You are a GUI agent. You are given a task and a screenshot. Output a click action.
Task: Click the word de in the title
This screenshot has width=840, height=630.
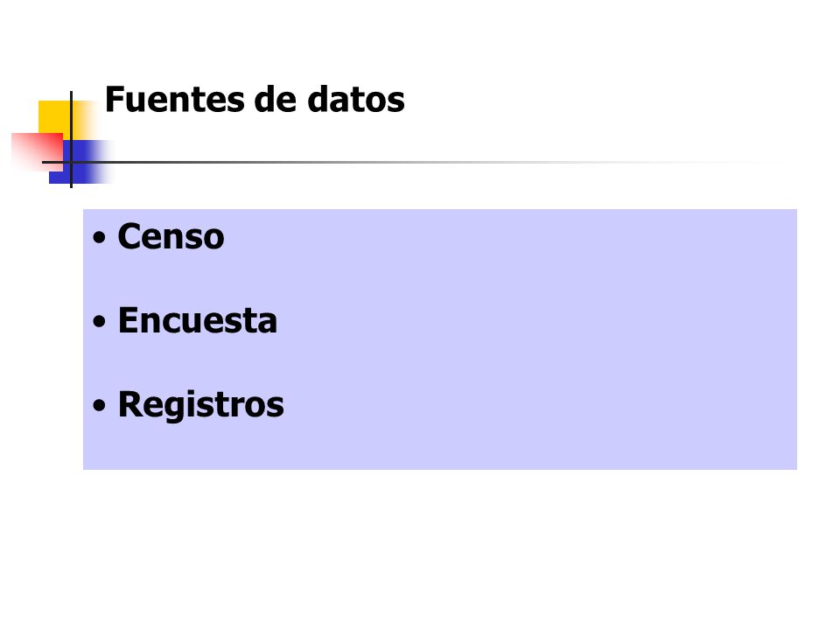tap(276, 100)
